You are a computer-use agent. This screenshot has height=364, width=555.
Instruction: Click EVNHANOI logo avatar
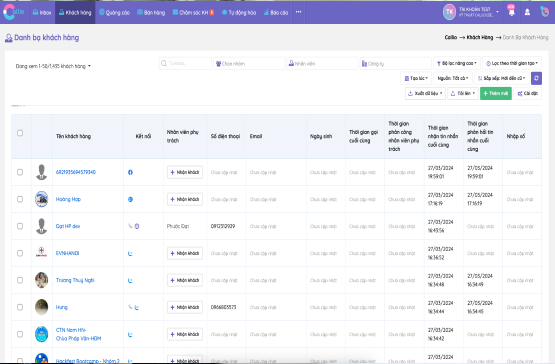[x=41, y=253]
